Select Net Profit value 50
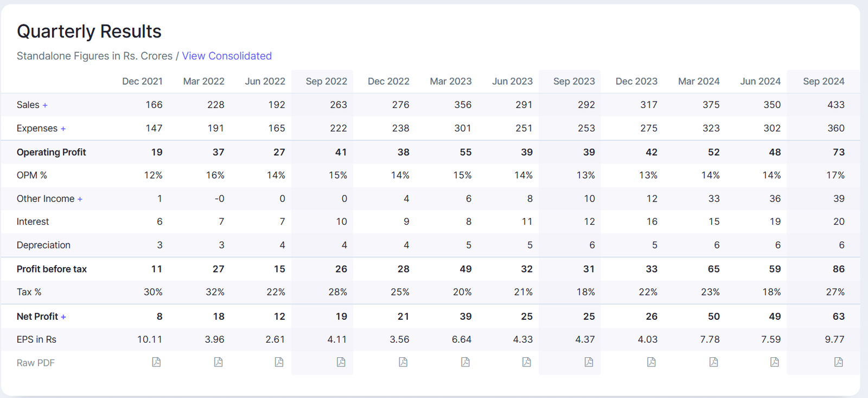The height and width of the screenshot is (398, 868). pos(714,316)
